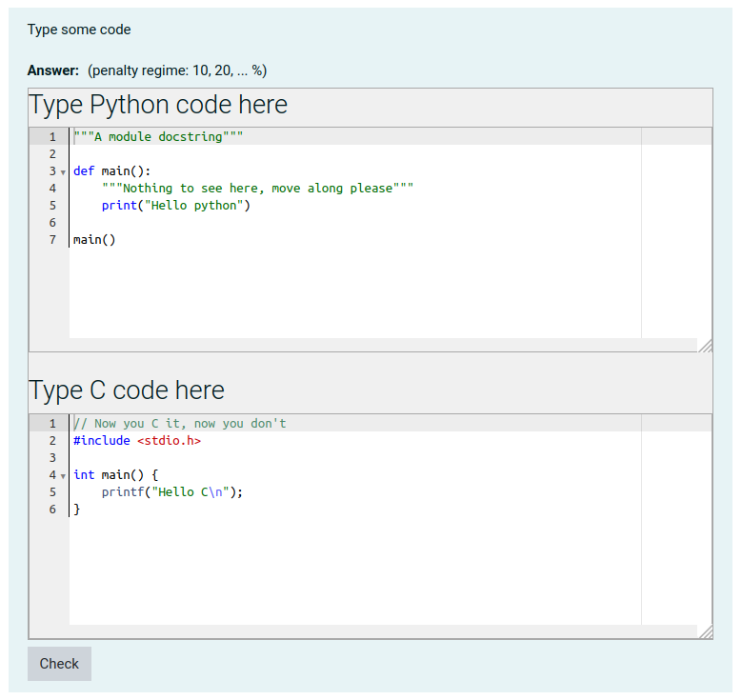Place cursor on the module docstring line

pyautogui.click(x=158, y=137)
